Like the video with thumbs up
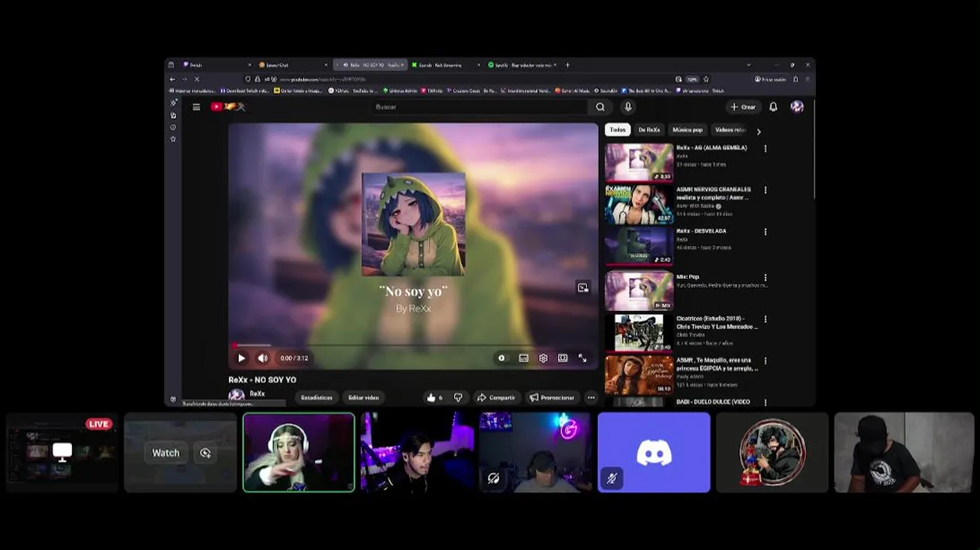 click(435, 397)
